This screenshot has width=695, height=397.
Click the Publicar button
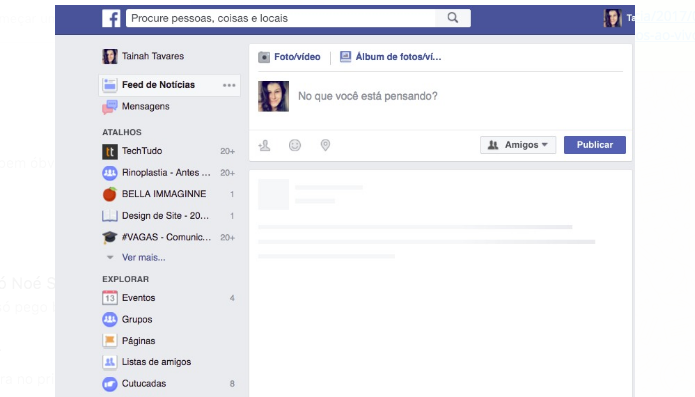tap(595, 145)
